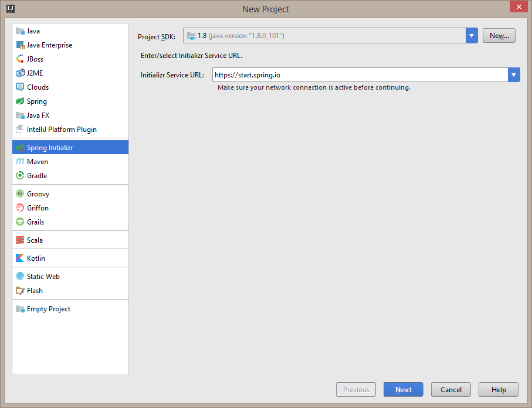Select Flash project type
Screen dimensions: 532x408
[x=70, y=291]
